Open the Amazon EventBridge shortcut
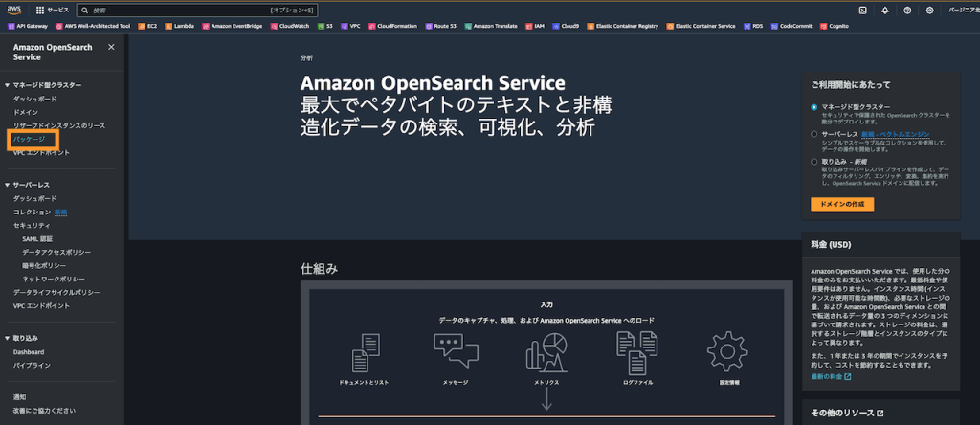This screenshot has height=425, width=980. 232,26
